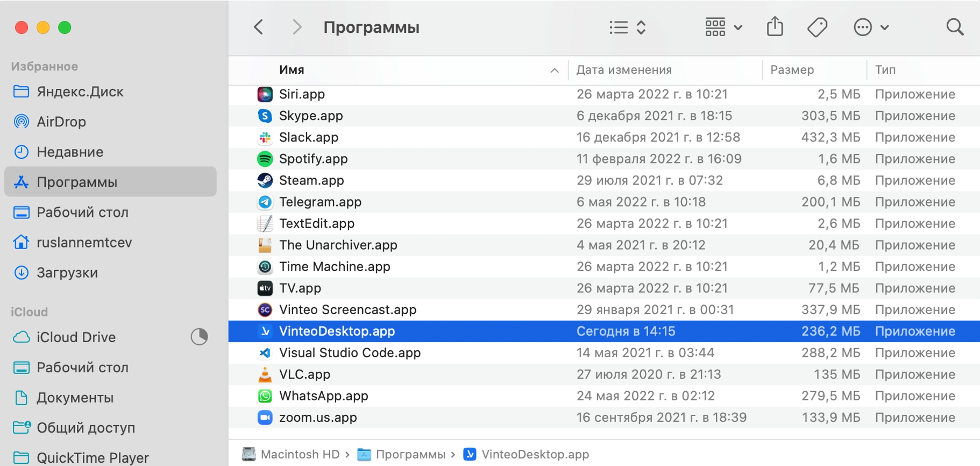980x466 pixels.
Task: Sort by Размер column header
Action: [792, 70]
